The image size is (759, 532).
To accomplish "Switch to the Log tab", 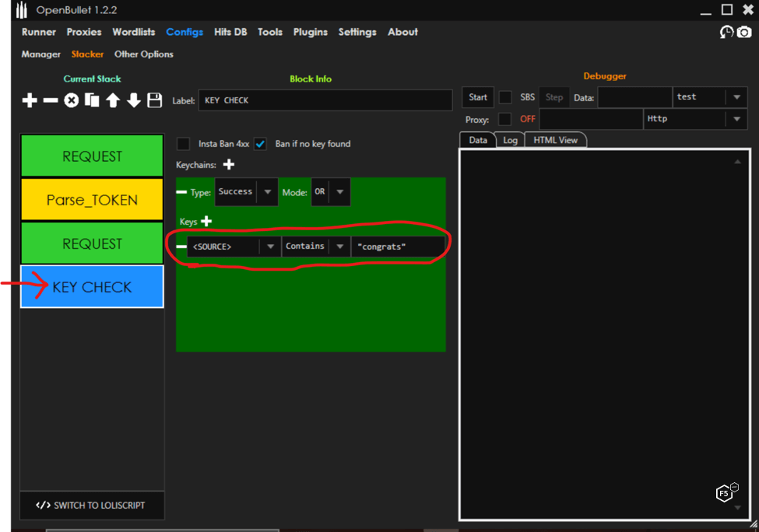I will click(x=510, y=140).
